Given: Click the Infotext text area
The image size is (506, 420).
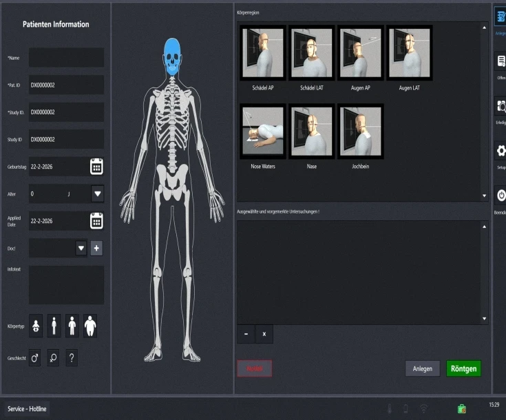Looking at the screenshot, I should coord(67,285).
